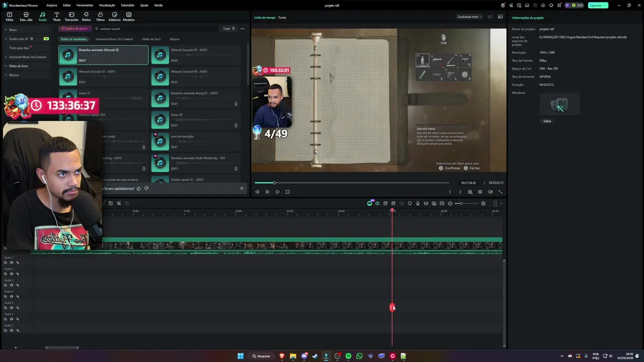The width and height of the screenshot is (644, 362).
Task: Expand Universal Music for Creators sidebar item
Action: 6,57
